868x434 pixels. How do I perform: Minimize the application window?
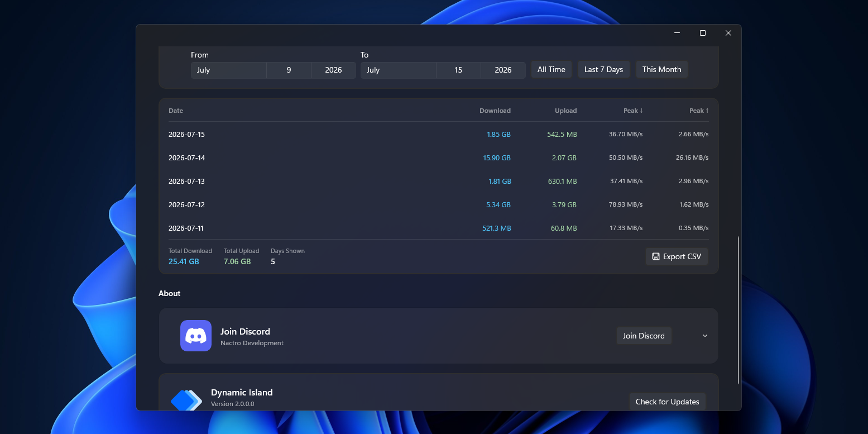tap(677, 33)
